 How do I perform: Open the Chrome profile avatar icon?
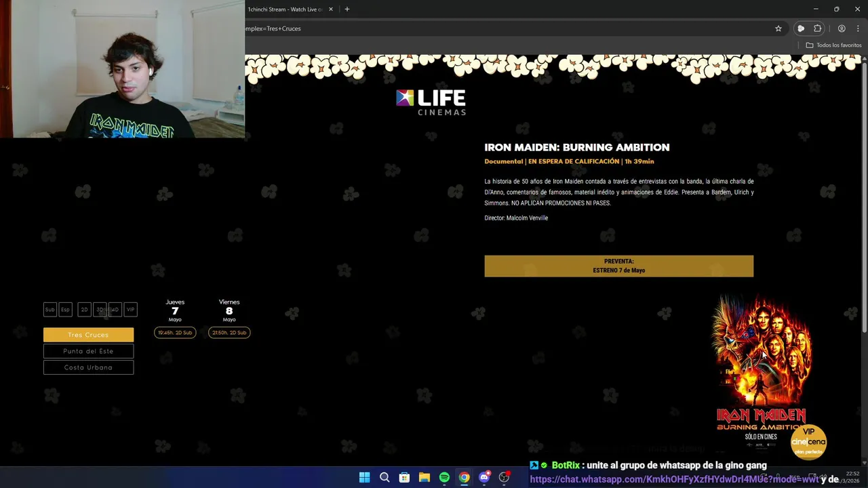842,28
